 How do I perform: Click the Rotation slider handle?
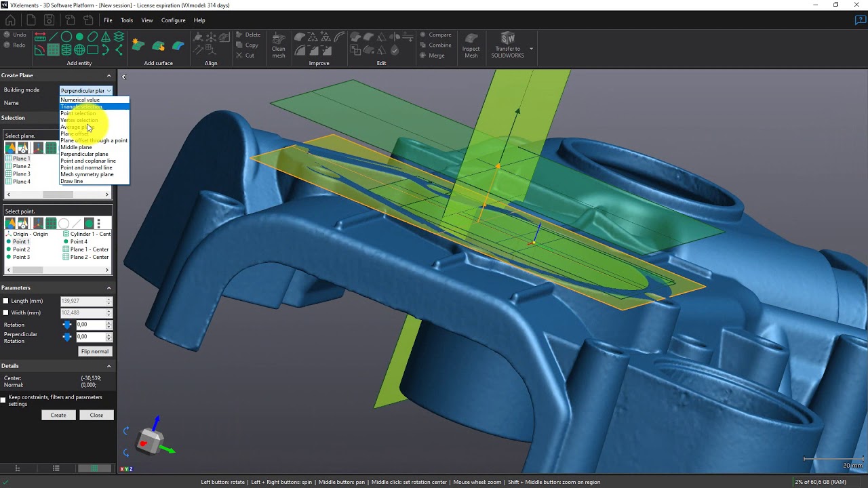(67, 325)
